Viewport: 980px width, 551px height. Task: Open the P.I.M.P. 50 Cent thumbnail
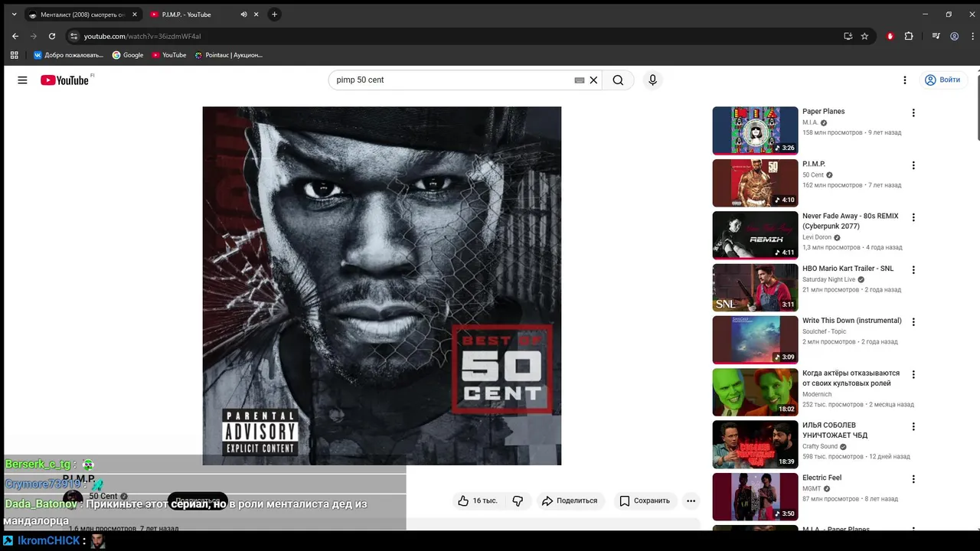click(755, 183)
